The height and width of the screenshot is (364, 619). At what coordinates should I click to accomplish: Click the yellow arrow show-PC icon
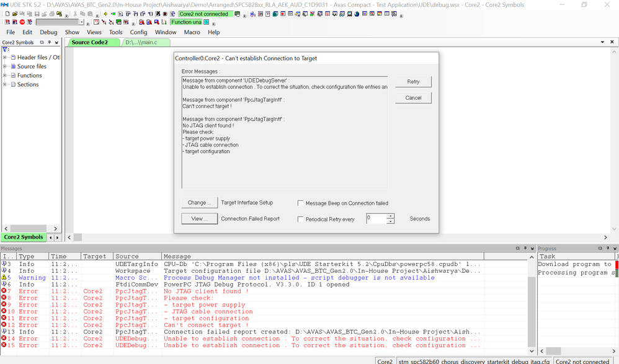pos(105,14)
